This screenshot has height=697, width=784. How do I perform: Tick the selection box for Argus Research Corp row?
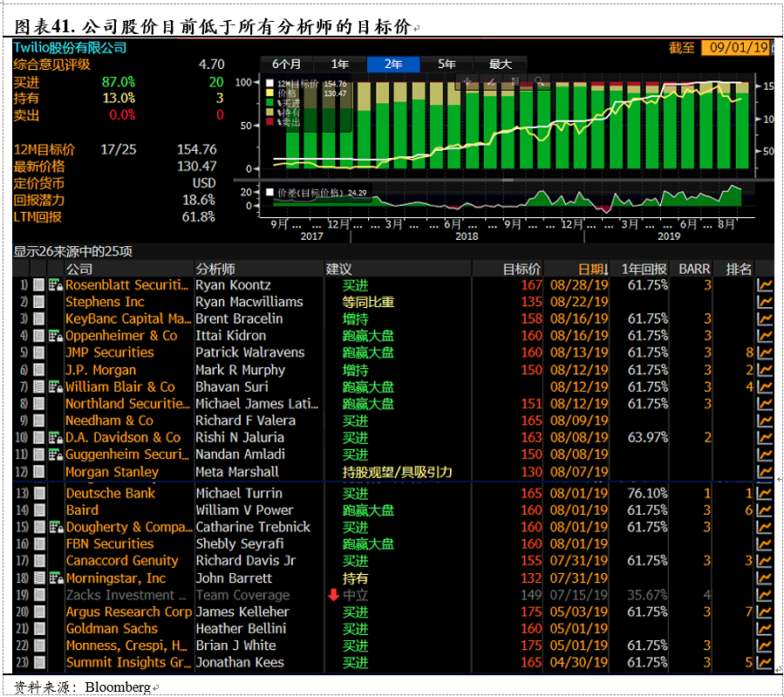(x=38, y=612)
